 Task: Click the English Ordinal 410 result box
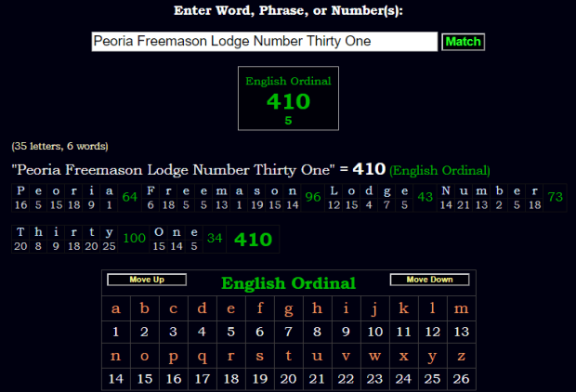pos(288,98)
